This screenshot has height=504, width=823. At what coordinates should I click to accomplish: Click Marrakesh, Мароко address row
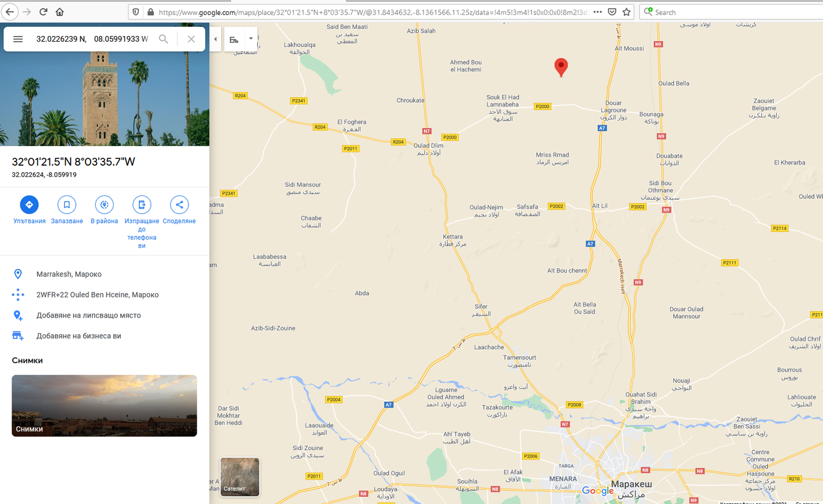pos(105,274)
